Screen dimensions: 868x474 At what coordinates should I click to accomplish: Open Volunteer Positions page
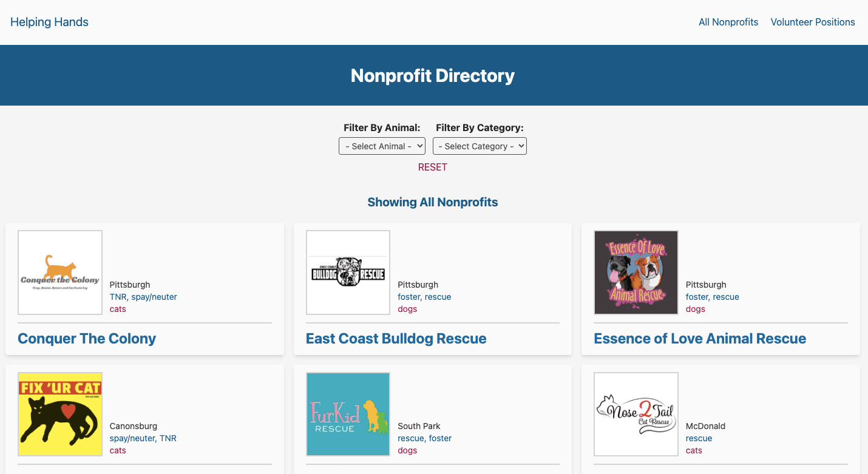pyautogui.click(x=812, y=22)
